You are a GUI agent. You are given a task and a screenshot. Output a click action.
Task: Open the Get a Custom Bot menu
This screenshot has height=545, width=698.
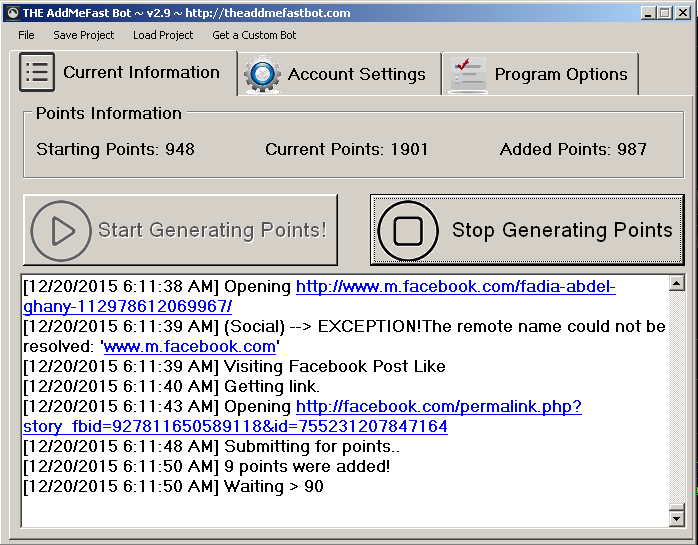(x=254, y=35)
